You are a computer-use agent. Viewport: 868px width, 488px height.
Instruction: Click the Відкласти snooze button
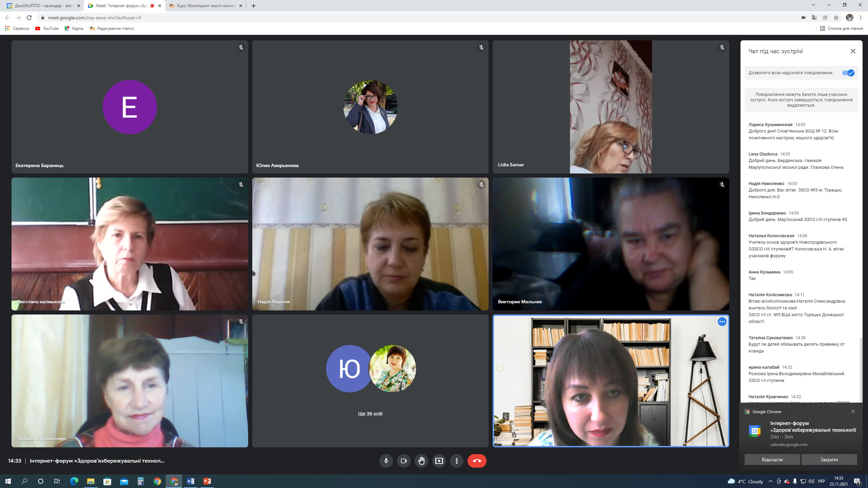772,460
